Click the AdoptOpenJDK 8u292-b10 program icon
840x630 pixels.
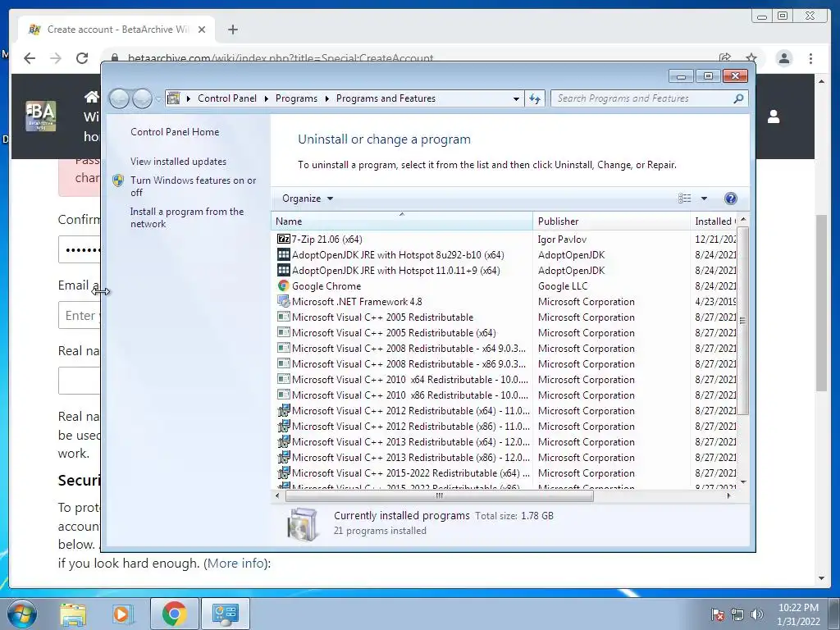tap(283, 254)
